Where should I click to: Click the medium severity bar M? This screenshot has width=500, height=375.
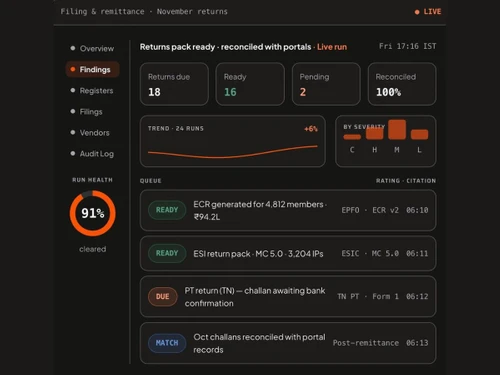(397, 129)
